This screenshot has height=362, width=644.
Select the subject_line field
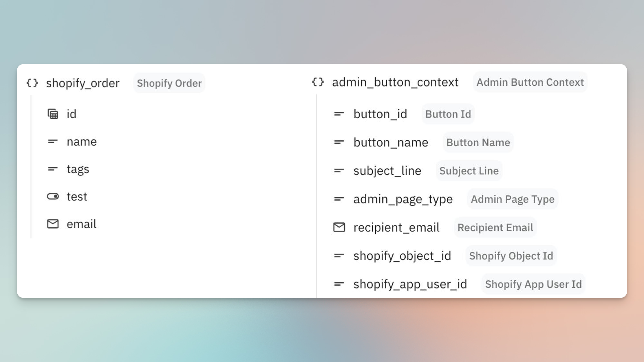[387, 171]
